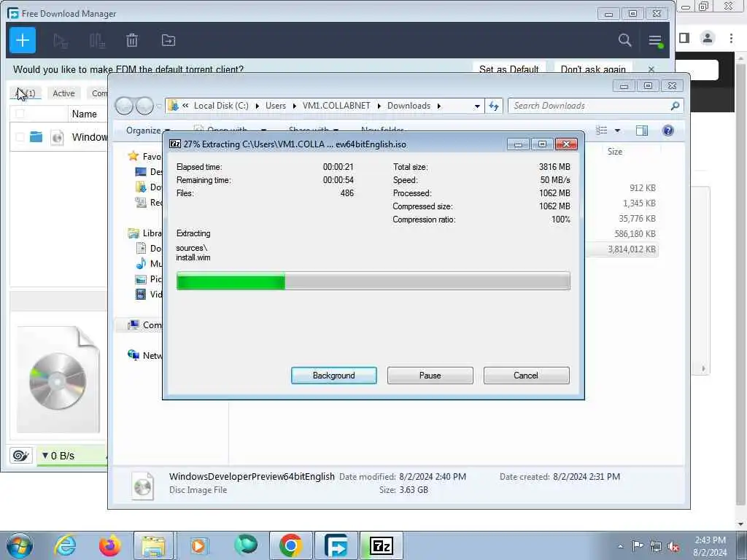Click Downloads segment in the address bar
This screenshot has height=560, width=747.
409,106
